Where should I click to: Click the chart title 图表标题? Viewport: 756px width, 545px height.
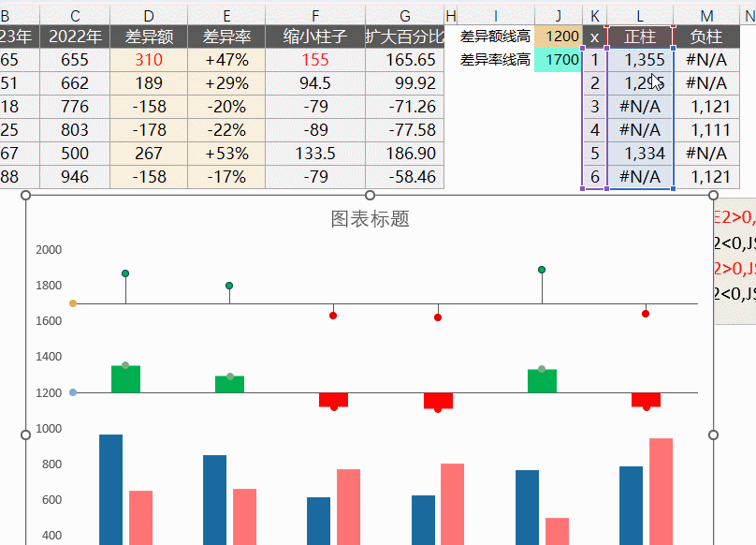pyautogui.click(x=370, y=219)
